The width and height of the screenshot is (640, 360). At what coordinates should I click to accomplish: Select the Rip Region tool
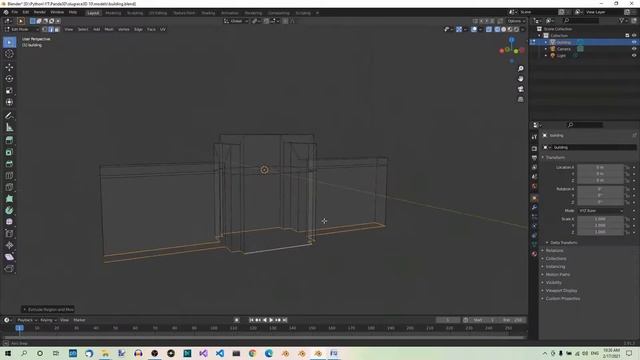click(9, 268)
